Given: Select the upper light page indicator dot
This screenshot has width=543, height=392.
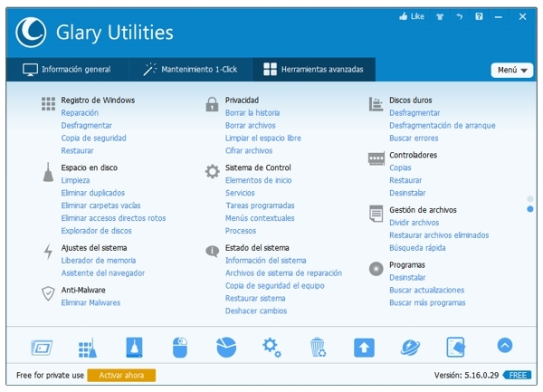Looking at the screenshot, I should [529, 199].
